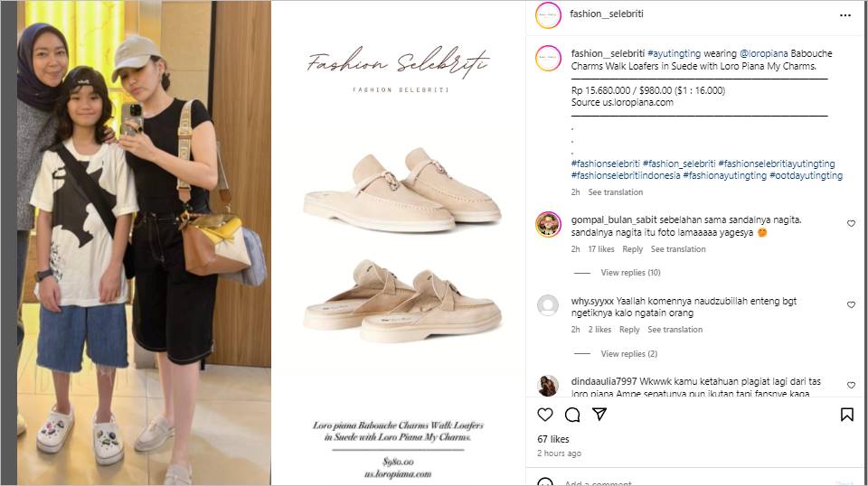Viewport: 868px width, 486px height.
Task: Save the post with the bookmark icon
Action: tap(846, 415)
